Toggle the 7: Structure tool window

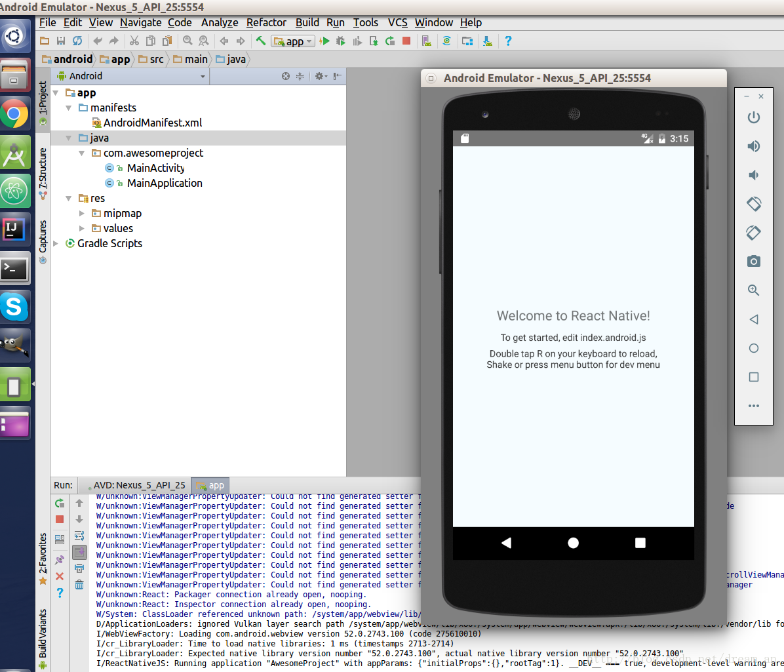pyautogui.click(x=43, y=174)
